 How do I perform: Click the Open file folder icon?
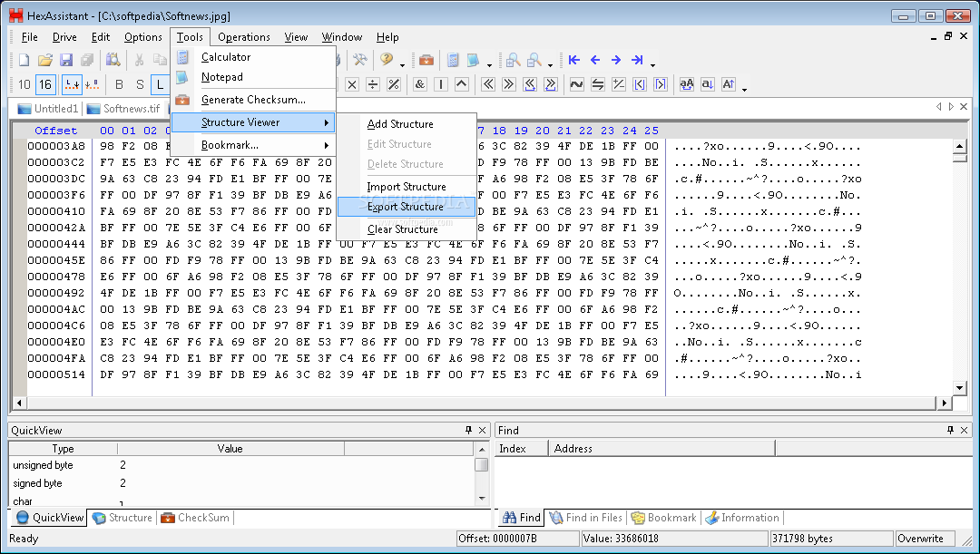coord(45,60)
